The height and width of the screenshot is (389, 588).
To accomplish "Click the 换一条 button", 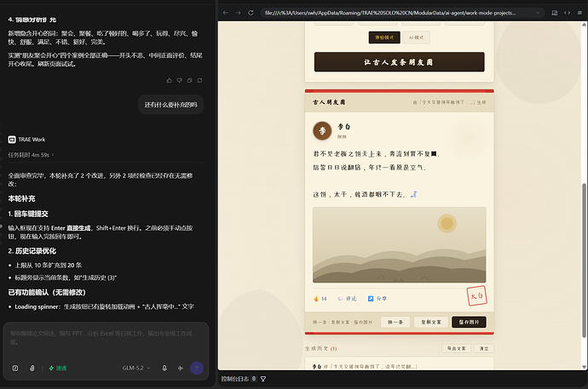I will 395,322.
